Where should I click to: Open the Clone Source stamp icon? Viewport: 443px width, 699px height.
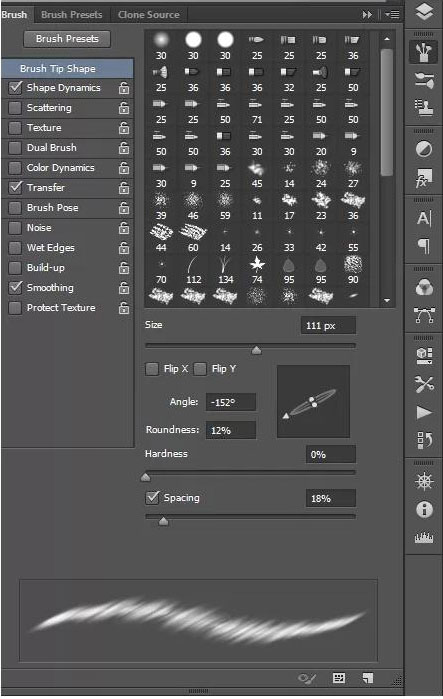point(424,107)
